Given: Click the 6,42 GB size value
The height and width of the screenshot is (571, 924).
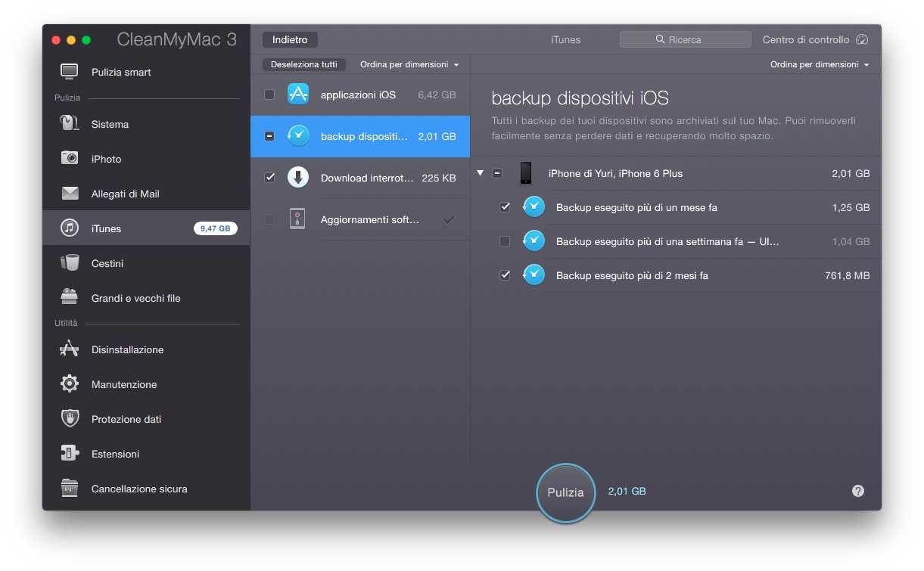Looking at the screenshot, I should (x=437, y=95).
